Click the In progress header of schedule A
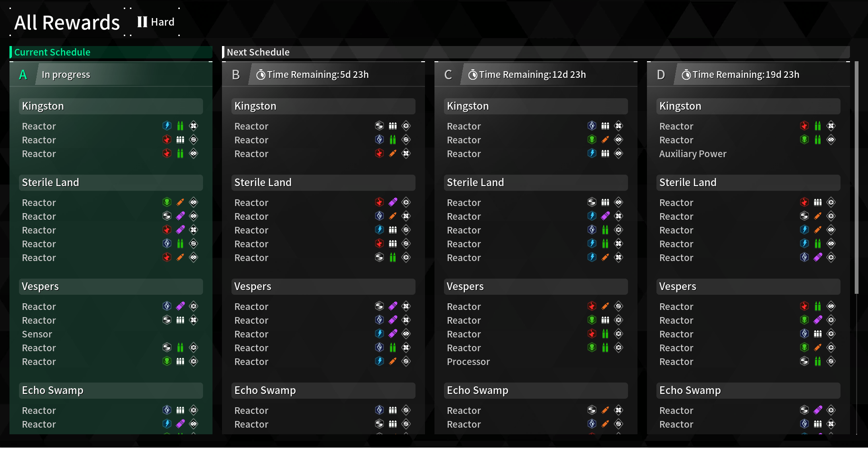The height and width of the screenshot is (449, 868). [66, 74]
